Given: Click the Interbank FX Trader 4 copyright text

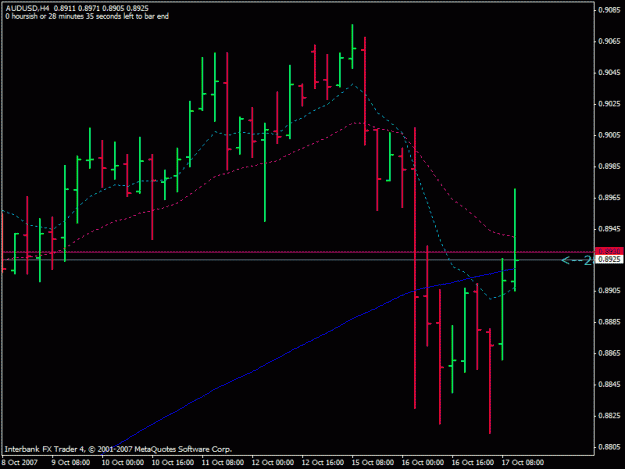Looking at the screenshot, I should click(118, 449).
